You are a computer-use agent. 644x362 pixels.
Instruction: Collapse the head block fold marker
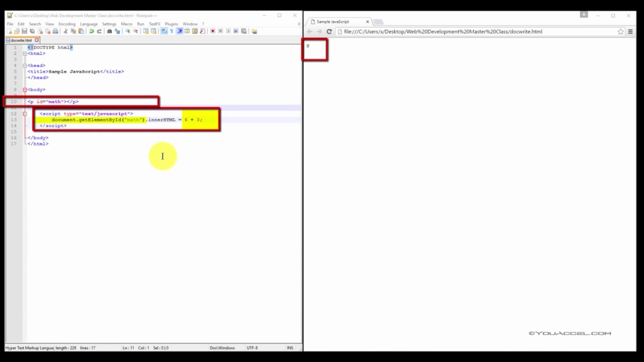[25, 65]
